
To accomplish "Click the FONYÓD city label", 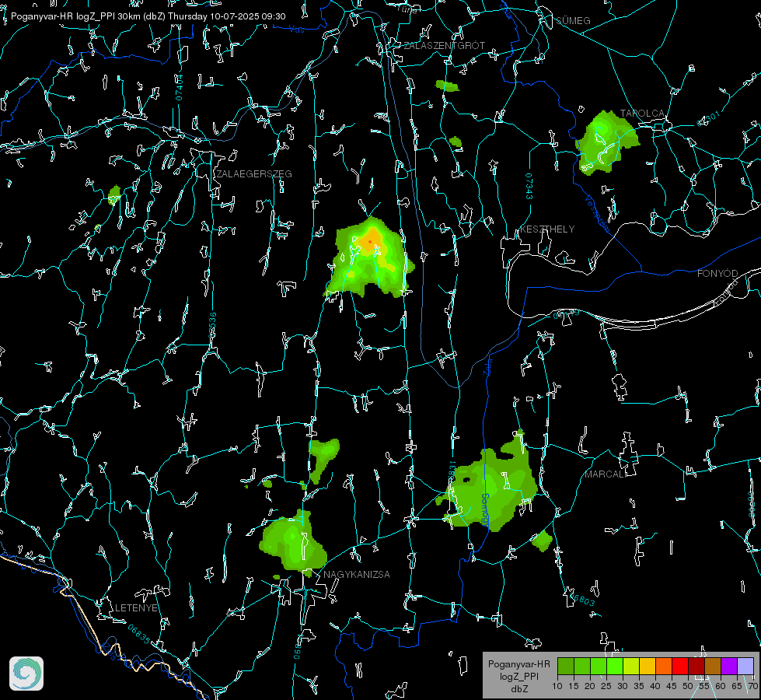I will coord(717,274).
